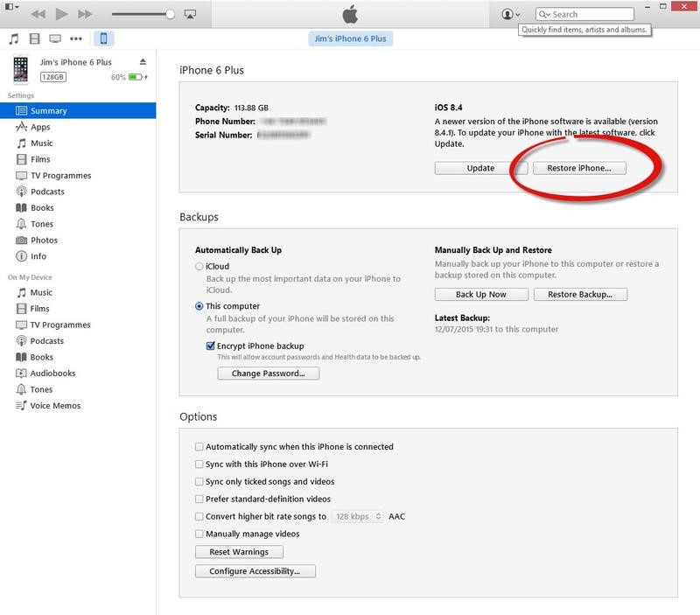This screenshot has height=615, width=700.
Task: Click the Info icon under Settings
Action: [21, 256]
